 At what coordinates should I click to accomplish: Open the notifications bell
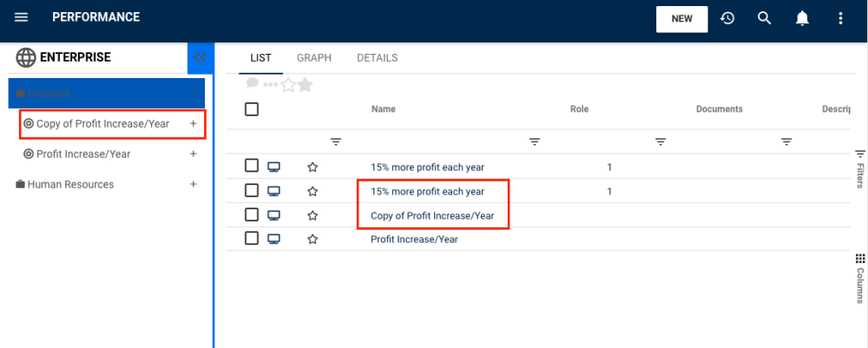point(803,18)
